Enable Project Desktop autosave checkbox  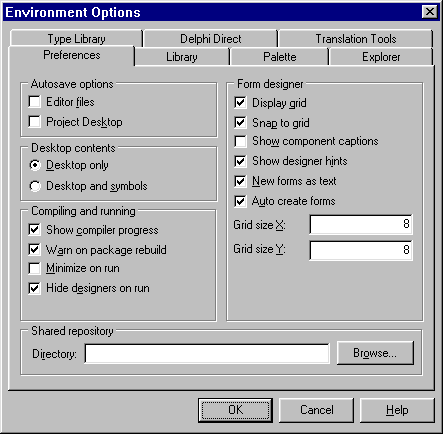tap(35, 122)
